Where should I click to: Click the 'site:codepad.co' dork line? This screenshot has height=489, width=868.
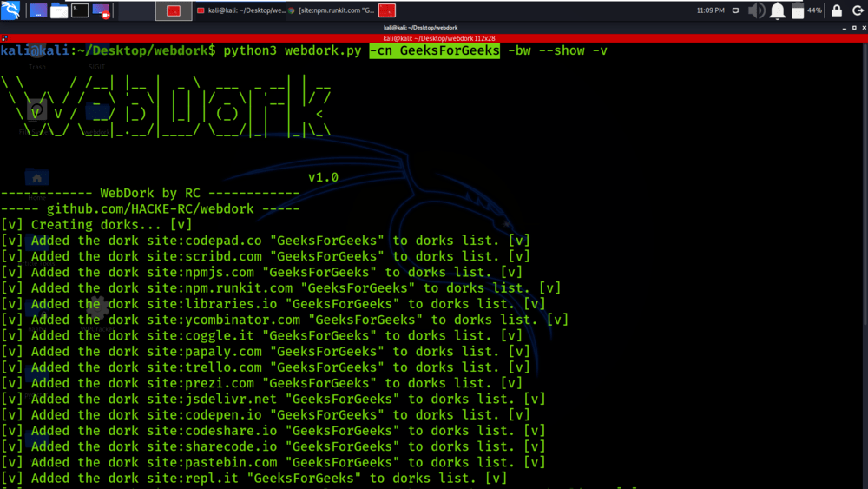tap(265, 241)
